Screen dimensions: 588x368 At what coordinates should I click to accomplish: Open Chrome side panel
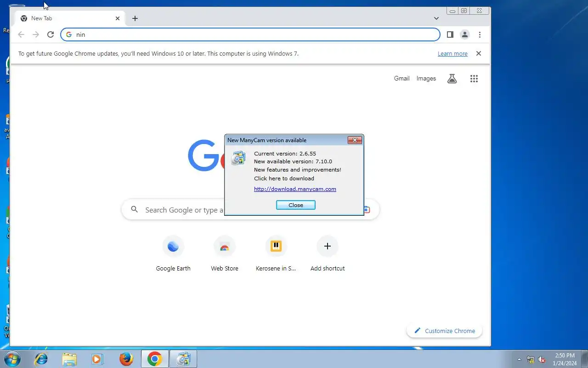coord(450,34)
